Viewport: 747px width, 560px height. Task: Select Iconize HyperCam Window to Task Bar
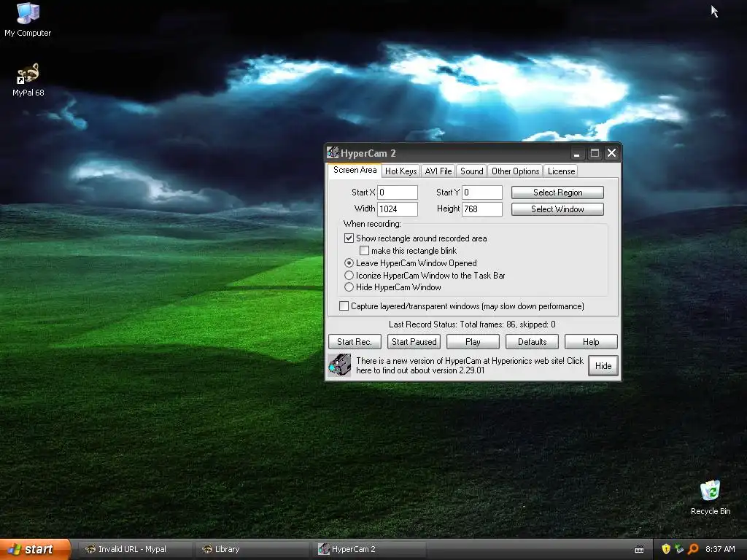349,275
